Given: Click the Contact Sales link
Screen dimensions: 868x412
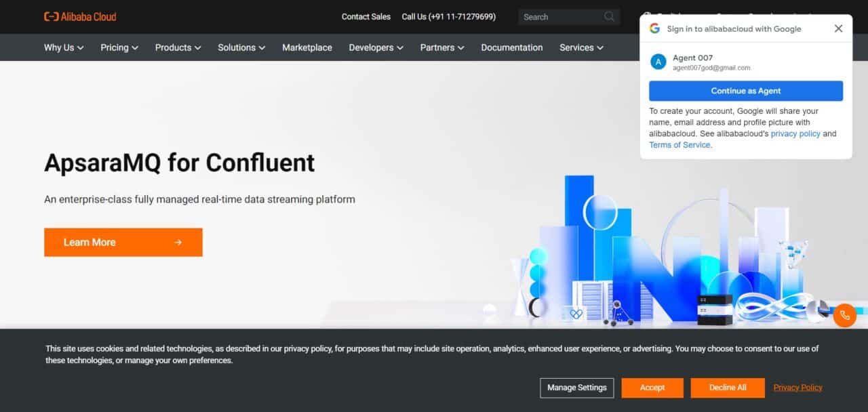Looking at the screenshot, I should coord(366,17).
